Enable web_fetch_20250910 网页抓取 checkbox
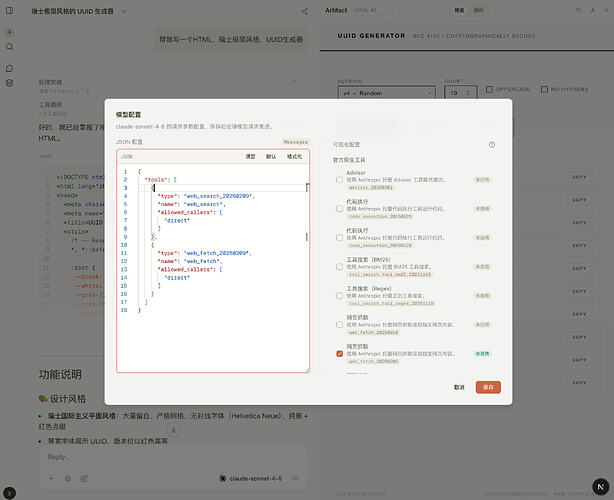Image resolution: width=614 pixels, height=500 pixels. point(340,325)
